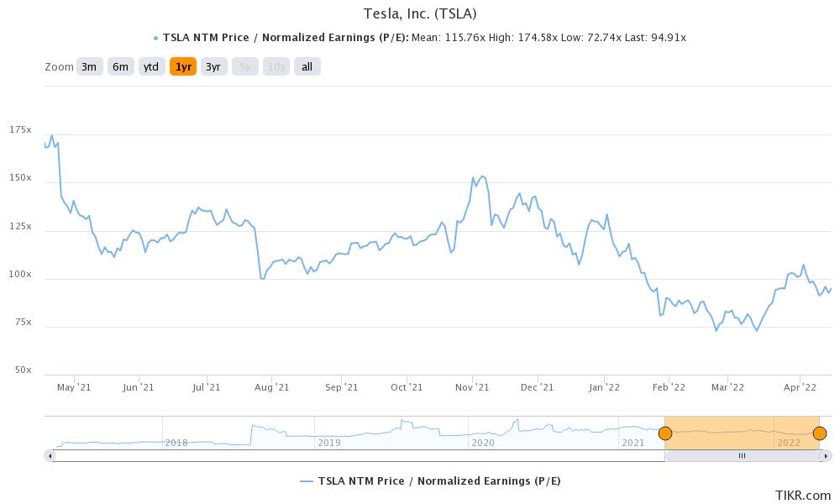840x504 pixels.
Task: Click the disabled 10y zoom button
Action: (x=276, y=67)
